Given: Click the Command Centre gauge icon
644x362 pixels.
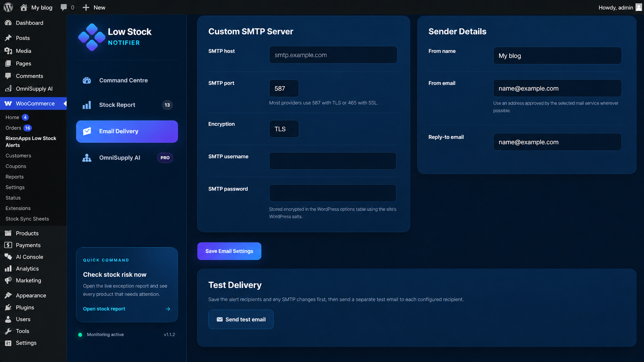Looking at the screenshot, I should tap(87, 80).
